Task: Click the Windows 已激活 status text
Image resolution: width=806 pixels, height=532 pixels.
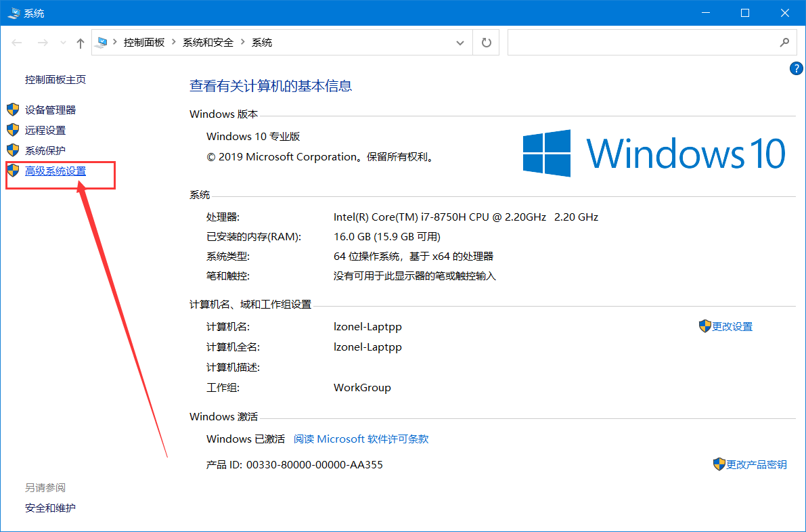Action: click(x=246, y=439)
